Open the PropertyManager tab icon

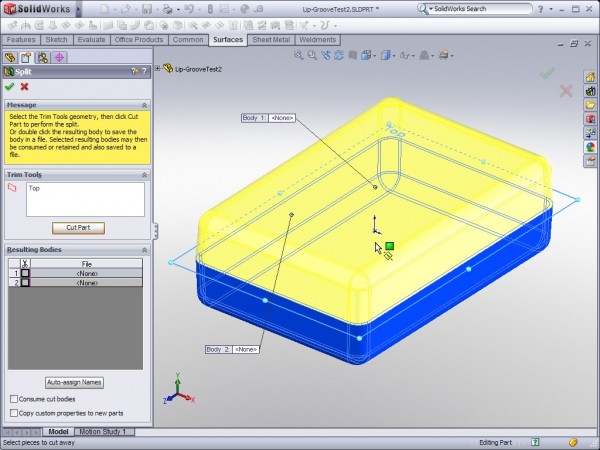(26, 57)
